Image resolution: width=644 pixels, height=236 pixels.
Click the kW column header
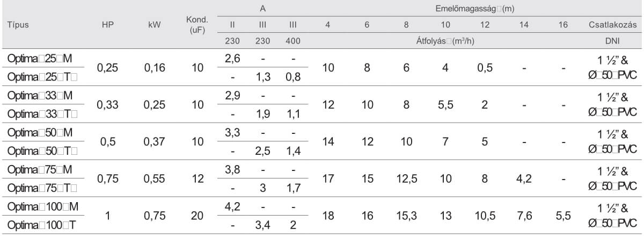(154, 25)
